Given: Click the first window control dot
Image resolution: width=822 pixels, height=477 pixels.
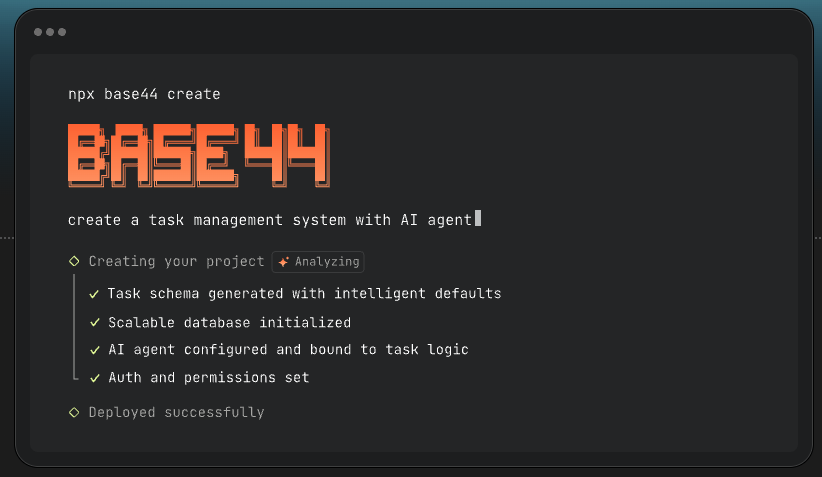Looking at the screenshot, I should click(38, 32).
